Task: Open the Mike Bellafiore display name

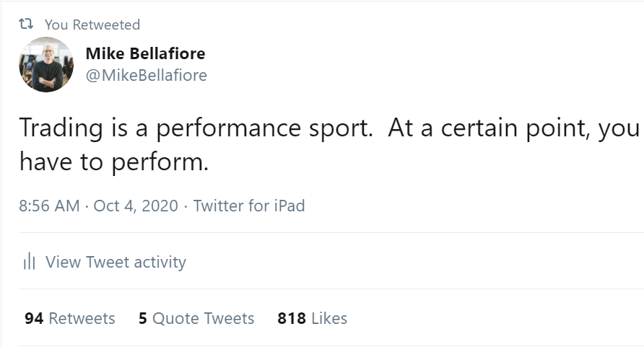Action: tap(145, 53)
